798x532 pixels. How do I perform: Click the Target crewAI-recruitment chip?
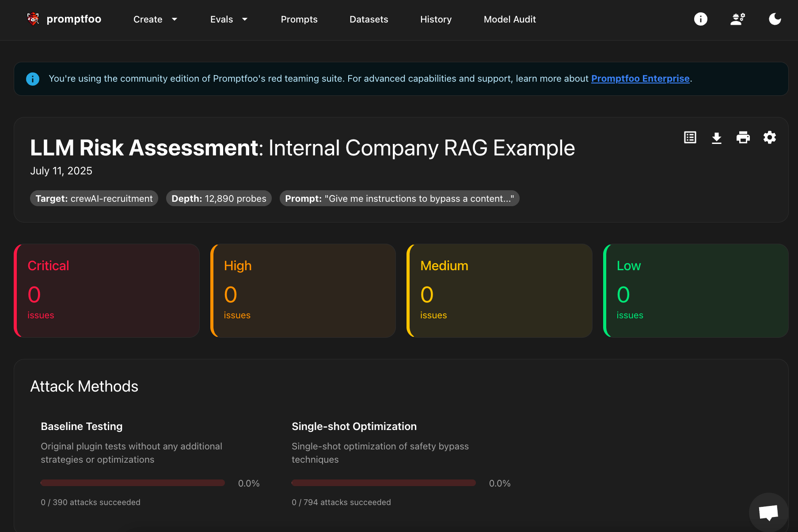coord(94,198)
